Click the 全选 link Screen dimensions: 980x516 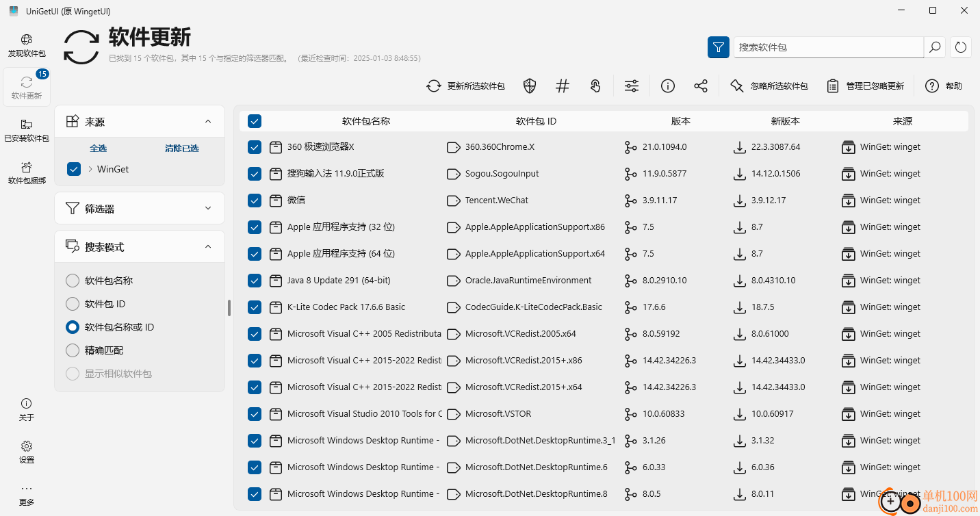(98, 148)
